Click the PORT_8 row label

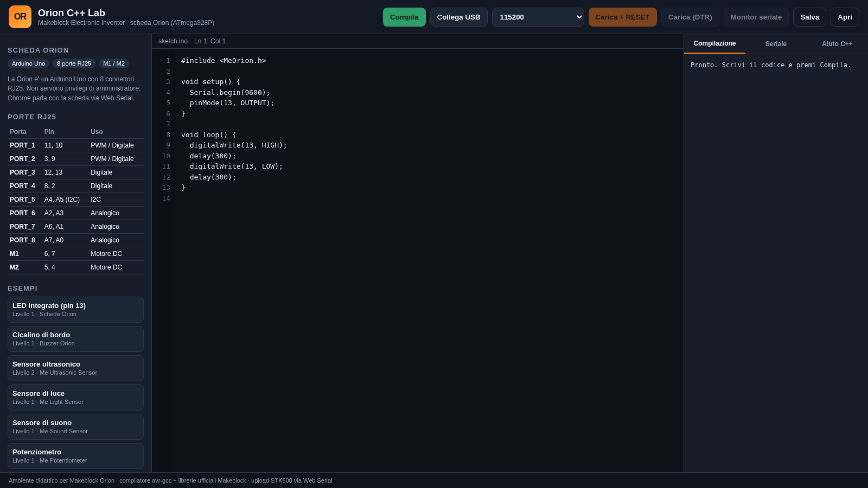22,240
